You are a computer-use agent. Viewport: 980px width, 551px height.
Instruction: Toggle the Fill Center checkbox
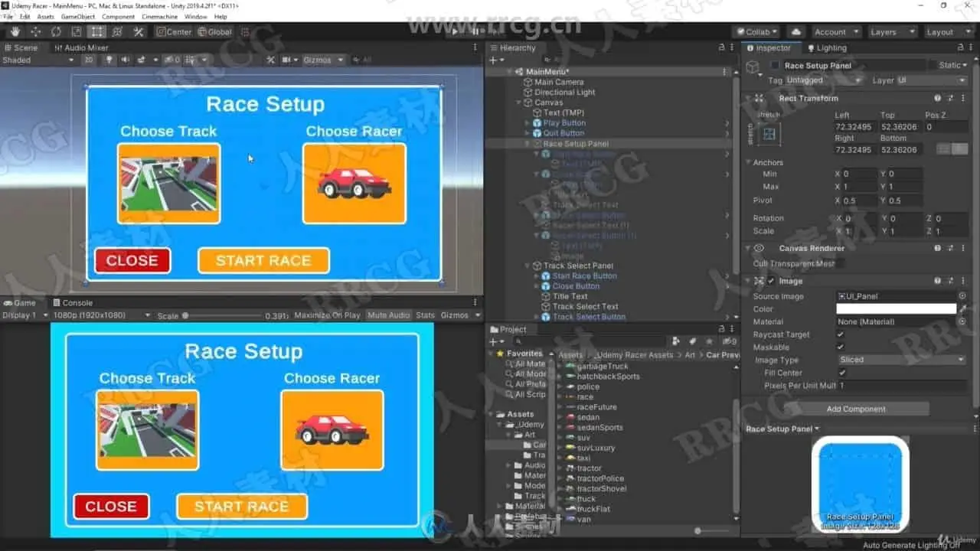coord(841,373)
